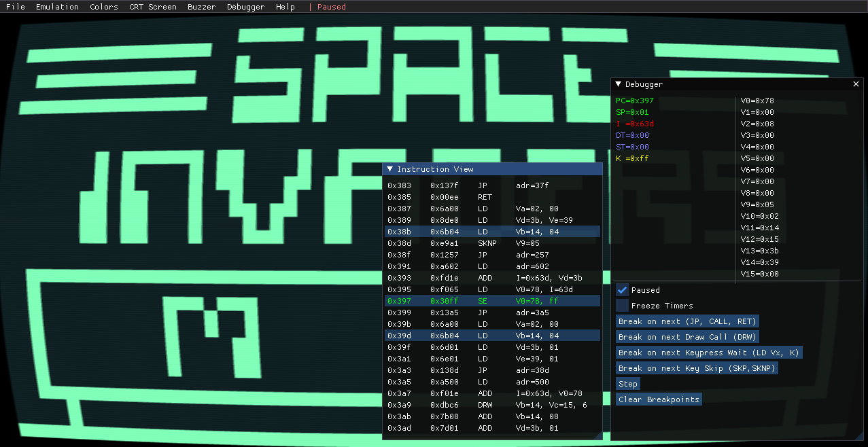Image resolution: width=868 pixels, height=447 pixels.
Task: Open the Help menu
Action: 285,7
